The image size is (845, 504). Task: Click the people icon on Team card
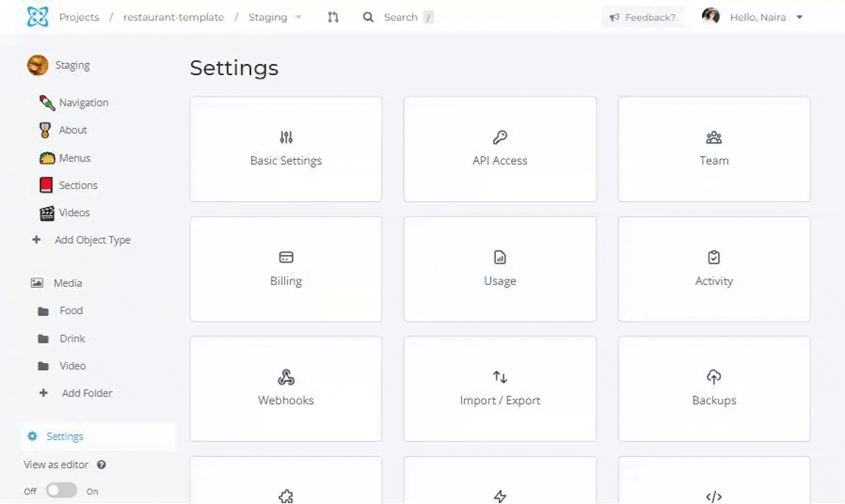click(x=714, y=138)
